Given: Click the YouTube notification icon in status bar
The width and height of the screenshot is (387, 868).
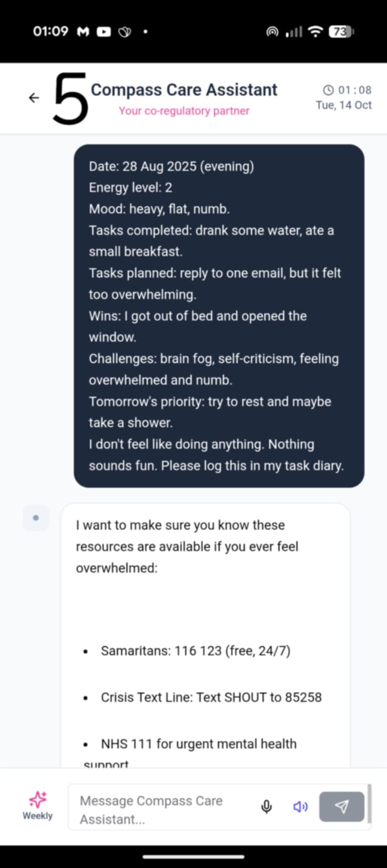Looking at the screenshot, I should 104,32.
